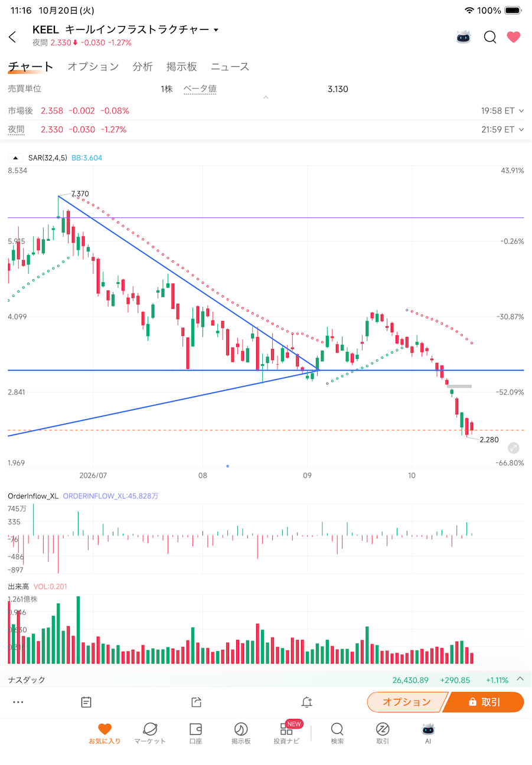Open the KEEL ticker dropdown arrow
532x765 pixels.
point(216,30)
